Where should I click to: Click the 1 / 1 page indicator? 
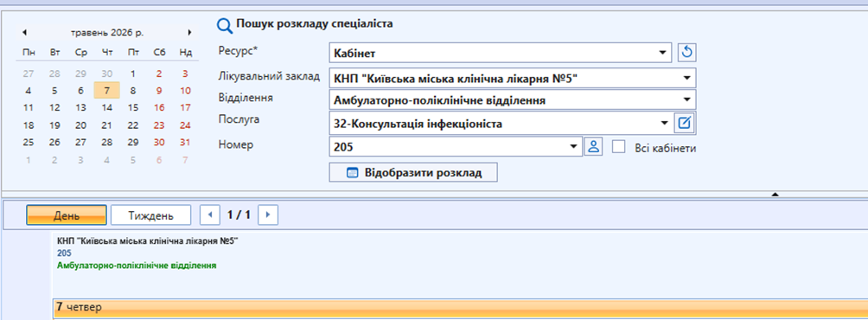[x=239, y=214]
